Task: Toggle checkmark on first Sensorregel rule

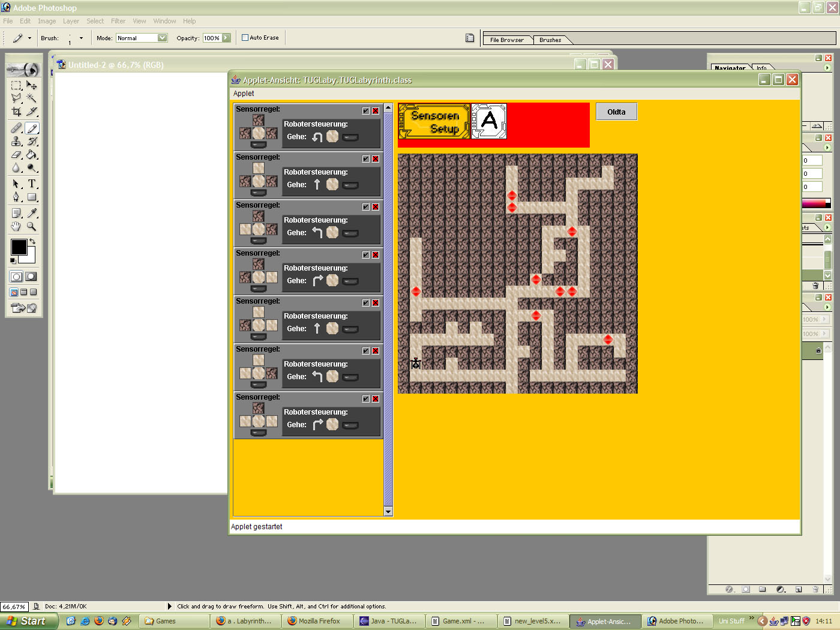Action: [x=366, y=111]
